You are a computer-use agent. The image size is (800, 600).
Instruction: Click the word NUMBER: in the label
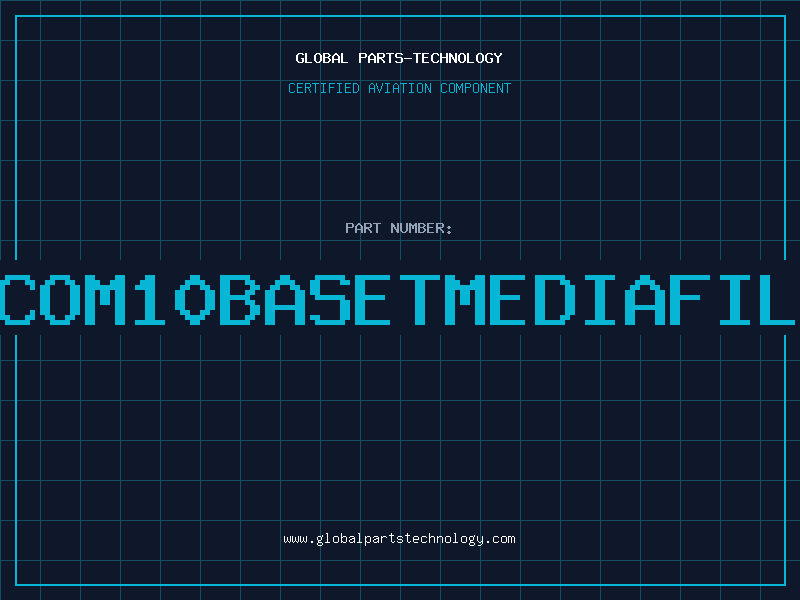coord(421,228)
